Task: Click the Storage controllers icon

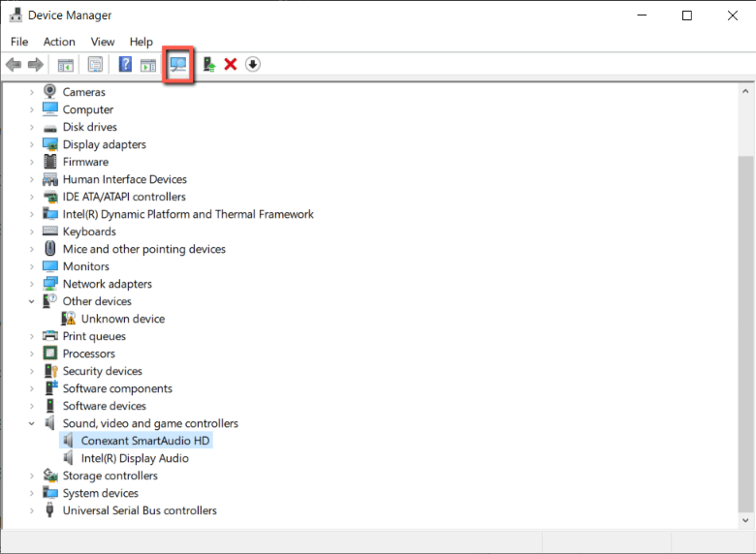Action: tap(50, 475)
